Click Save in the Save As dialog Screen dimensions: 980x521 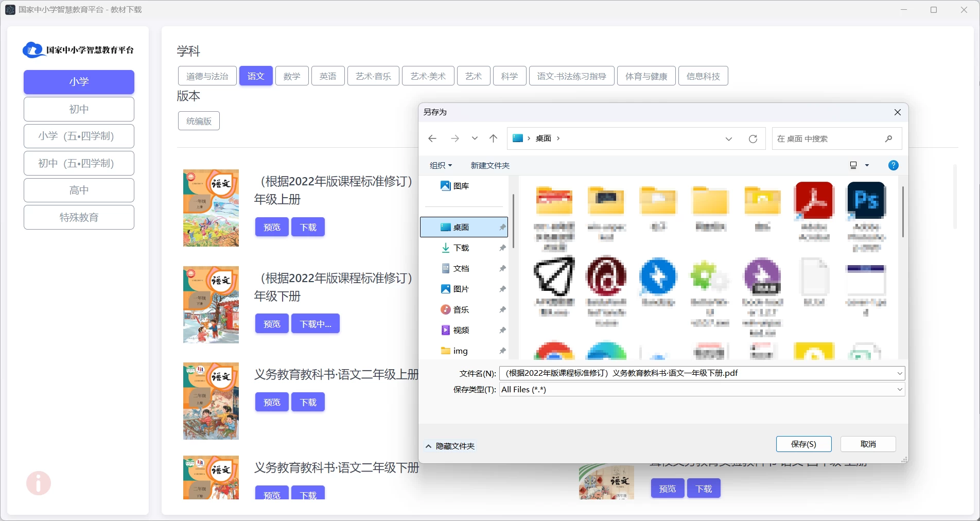803,444
